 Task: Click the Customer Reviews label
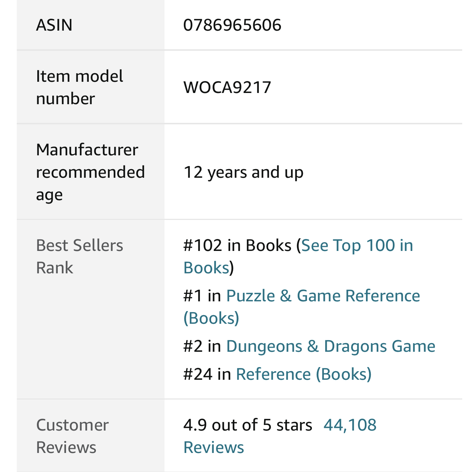click(72, 436)
